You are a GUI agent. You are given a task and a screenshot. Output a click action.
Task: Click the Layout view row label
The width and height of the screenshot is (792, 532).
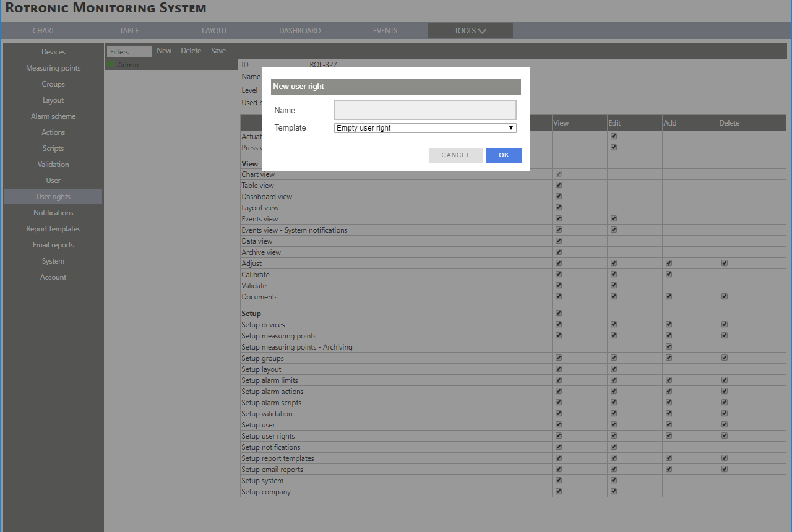260,208
